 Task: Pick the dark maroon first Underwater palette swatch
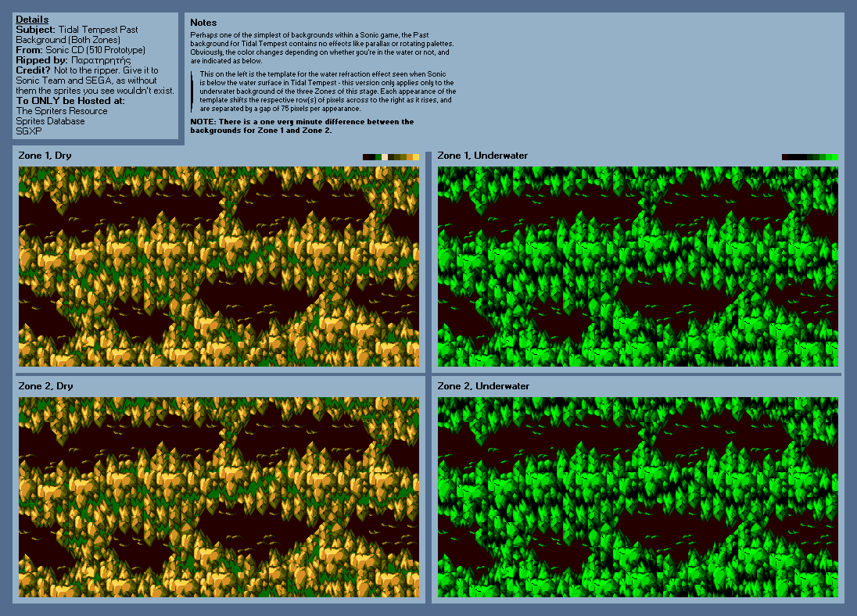click(785, 157)
